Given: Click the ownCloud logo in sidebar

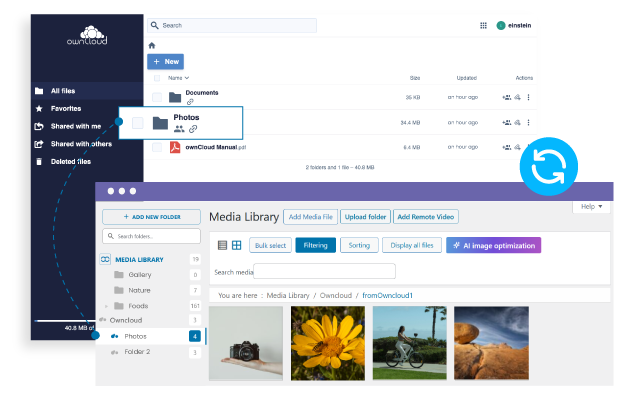Looking at the screenshot, I should coord(87,35).
